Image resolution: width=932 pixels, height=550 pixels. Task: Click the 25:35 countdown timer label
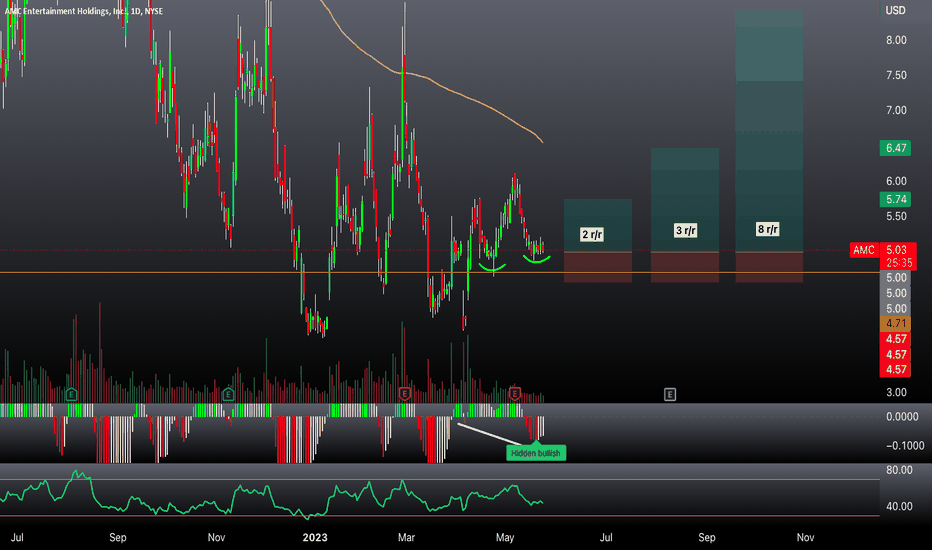(899, 263)
